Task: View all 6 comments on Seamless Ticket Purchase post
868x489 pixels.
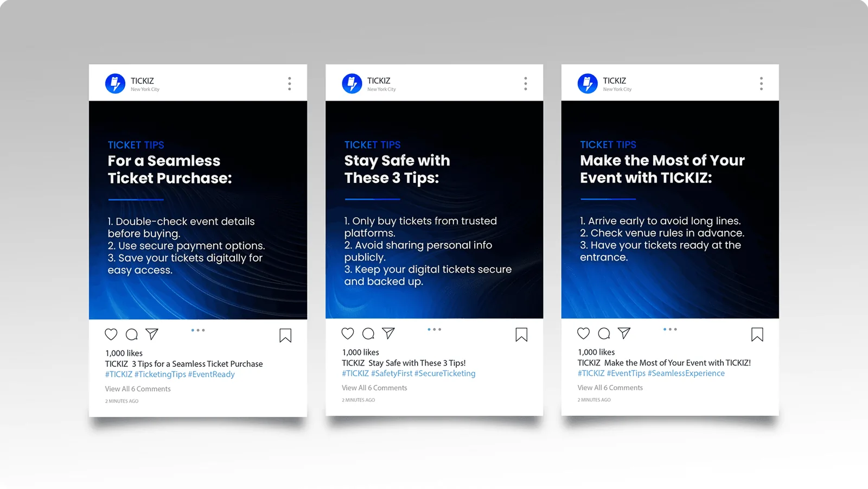Action: (138, 389)
